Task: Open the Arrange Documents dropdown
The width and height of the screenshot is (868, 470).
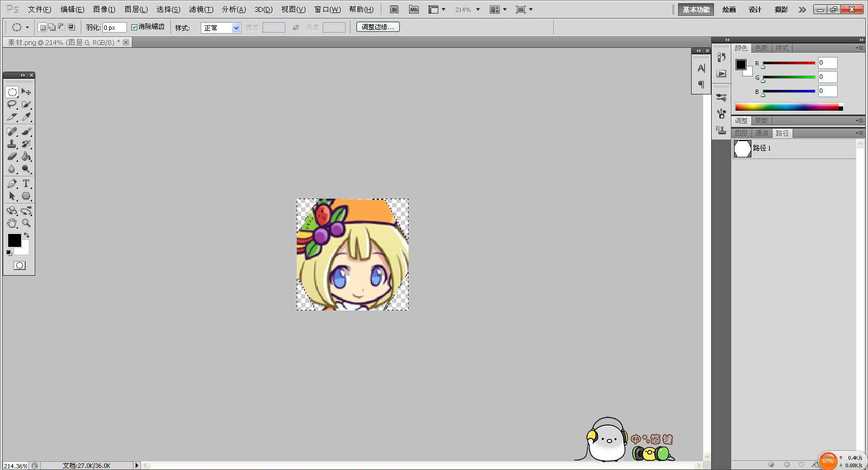Action: (x=498, y=10)
